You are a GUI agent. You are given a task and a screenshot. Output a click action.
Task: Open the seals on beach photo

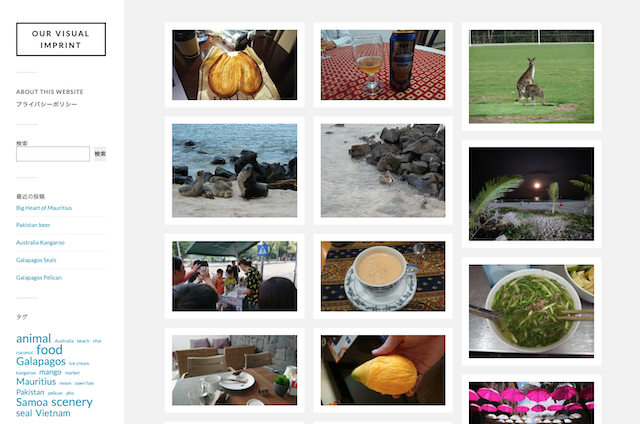coord(235,171)
